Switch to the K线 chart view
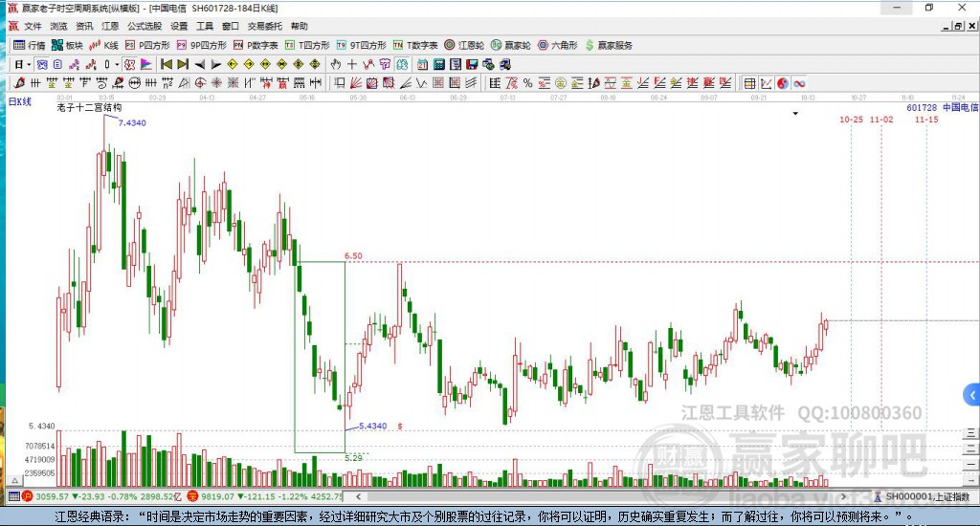The width and height of the screenshot is (980, 526). pyautogui.click(x=103, y=45)
